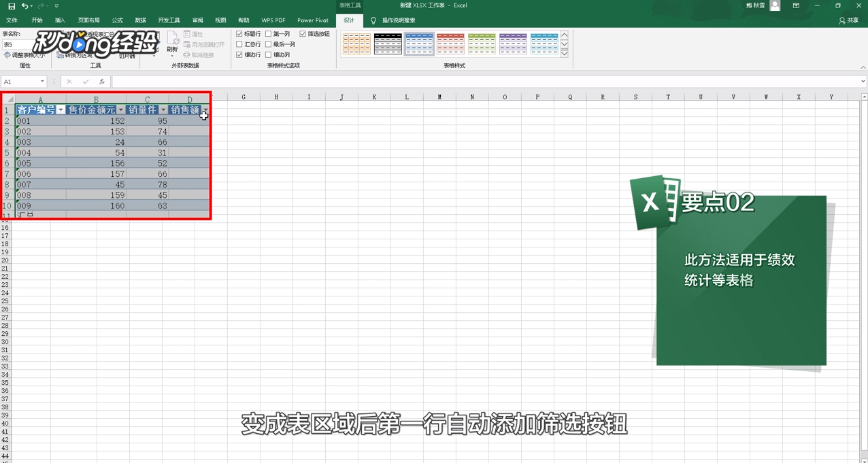868x463 pixels.
Task: Click the formula bar Cancel X icon
Action: click(x=69, y=82)
